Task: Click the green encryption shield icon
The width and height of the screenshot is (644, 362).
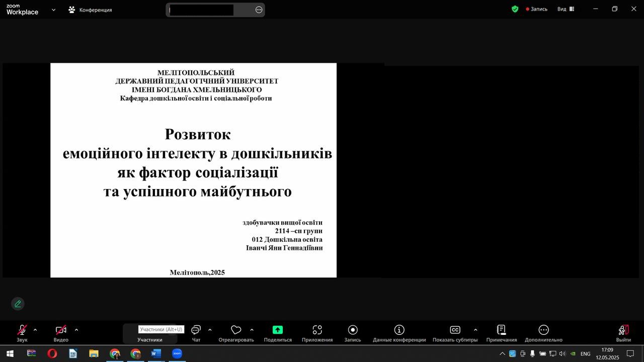Action: tap(515, 9)
